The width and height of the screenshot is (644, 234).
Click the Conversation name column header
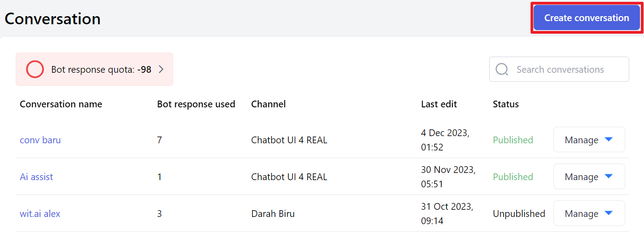[61, 104]
